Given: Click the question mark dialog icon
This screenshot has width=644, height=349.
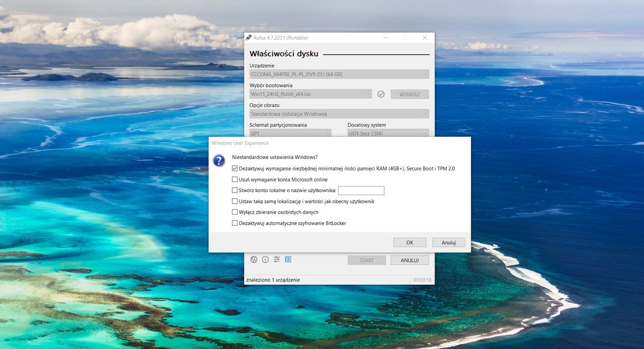Looking at the screenshot, I should coord(219,160).
